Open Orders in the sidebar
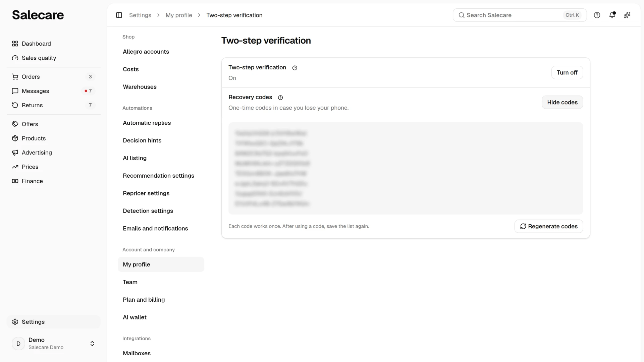The height and width of the screenshot is (362, 644). click(x=54, y=77)
